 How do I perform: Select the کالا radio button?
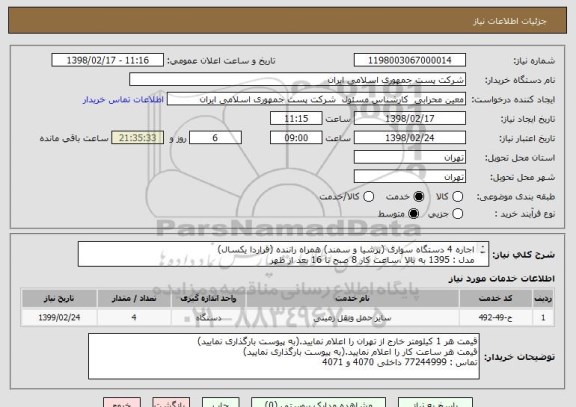coord(457,197)
